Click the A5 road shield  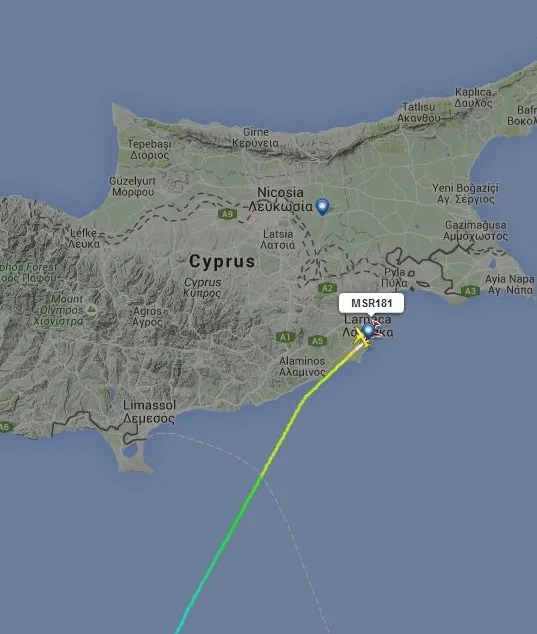[x=317, y=341]
